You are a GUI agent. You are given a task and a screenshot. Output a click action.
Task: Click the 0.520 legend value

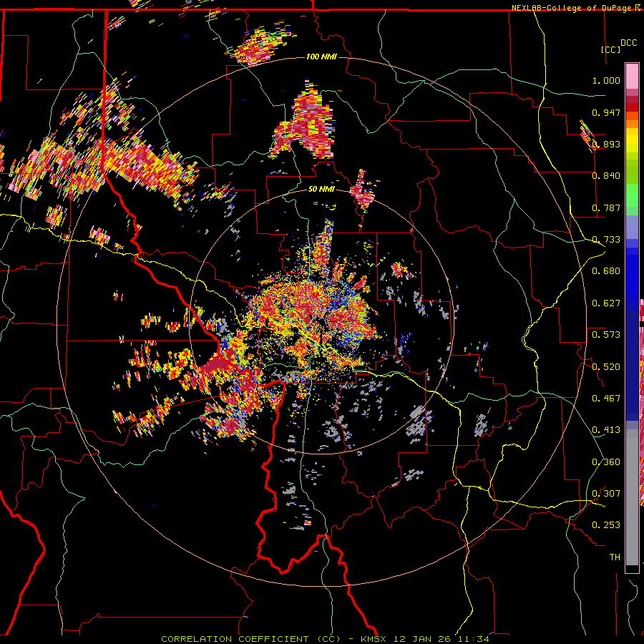606,367
